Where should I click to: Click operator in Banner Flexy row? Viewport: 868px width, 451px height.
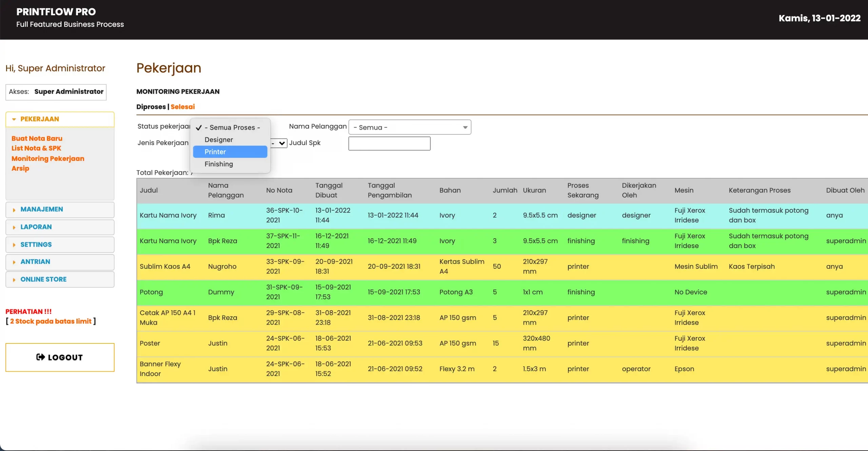coord(636,369)
